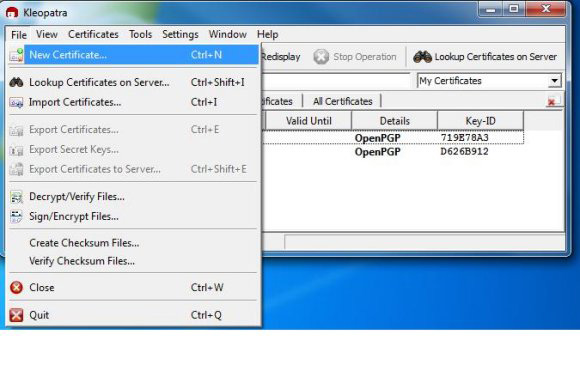This screenshot has height=371, width=580.
Task: Click OpenPGP in the 719E78A3 row
Action: tap(378, 138)
